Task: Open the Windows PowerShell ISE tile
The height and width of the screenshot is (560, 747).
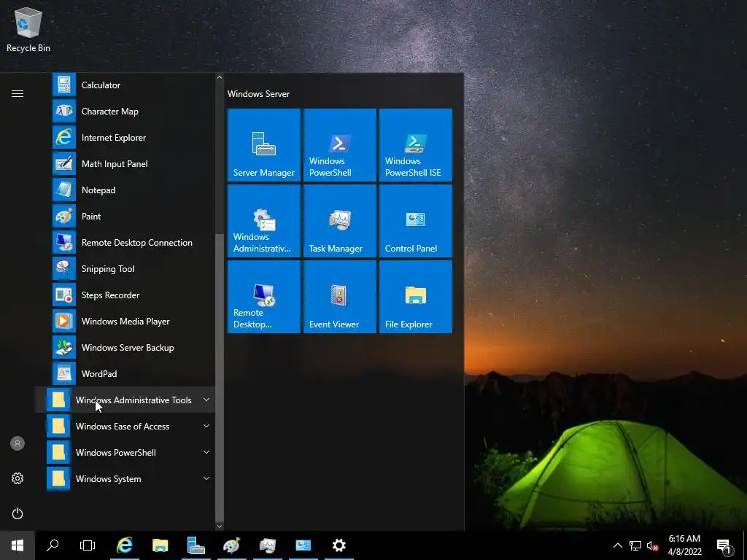Action: (415, 145)
